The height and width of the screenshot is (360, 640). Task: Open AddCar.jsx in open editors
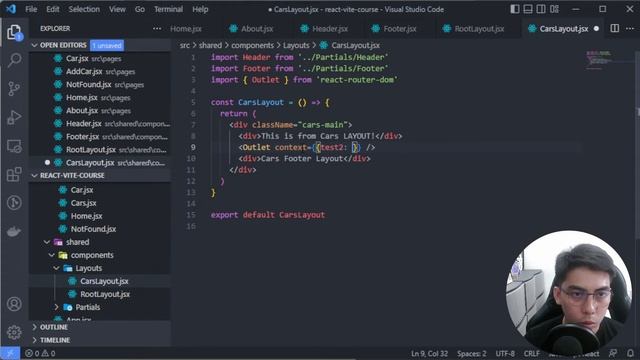(100, 71)
